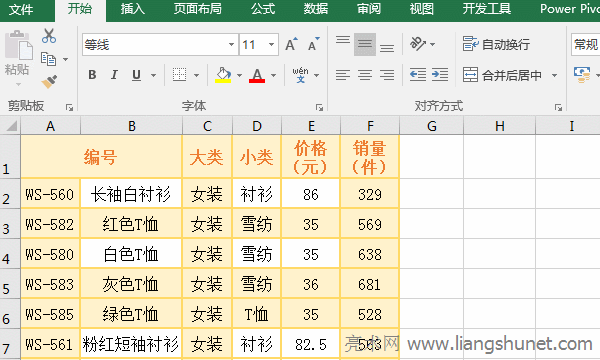Switch to the 数据 data tab

pos(316,9)
